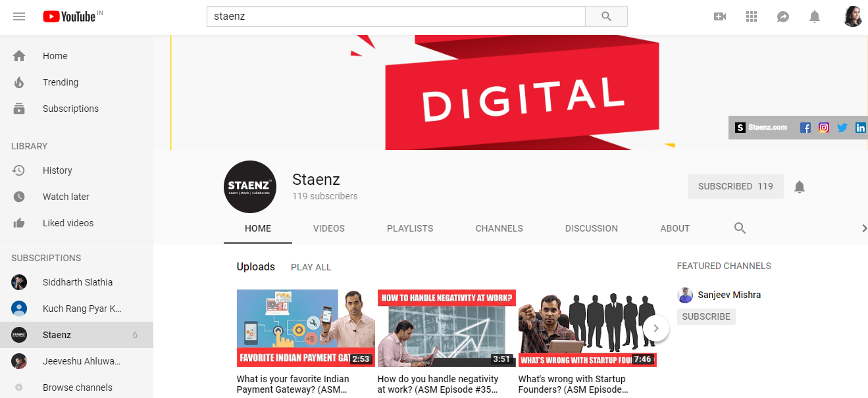The height and width of the screenshot is (398, 868).
Task: Open the hamburger guide menu
Action: 19,16
